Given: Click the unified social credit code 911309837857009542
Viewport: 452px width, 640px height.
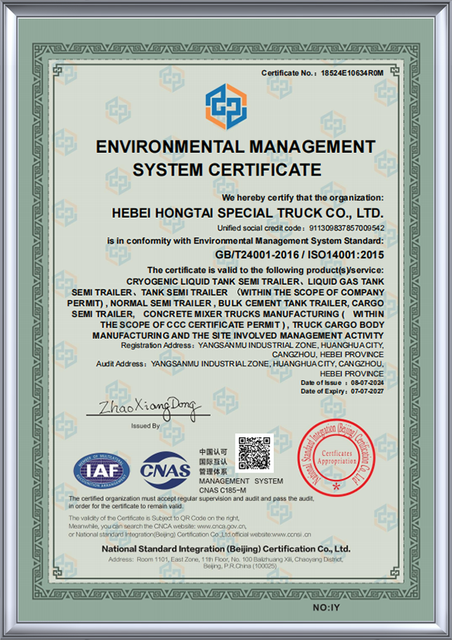Looking at the screenshot, I should 347,228.
